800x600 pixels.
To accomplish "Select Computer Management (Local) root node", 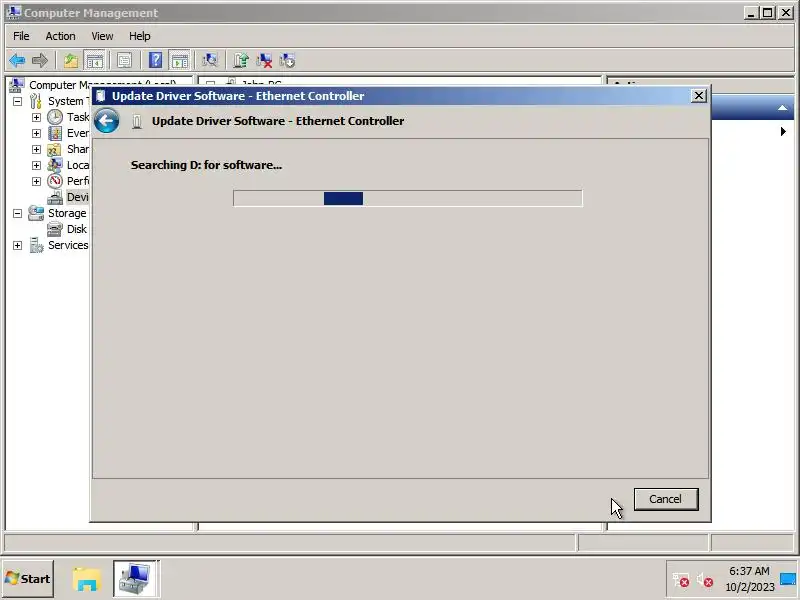I will [93, 85].
